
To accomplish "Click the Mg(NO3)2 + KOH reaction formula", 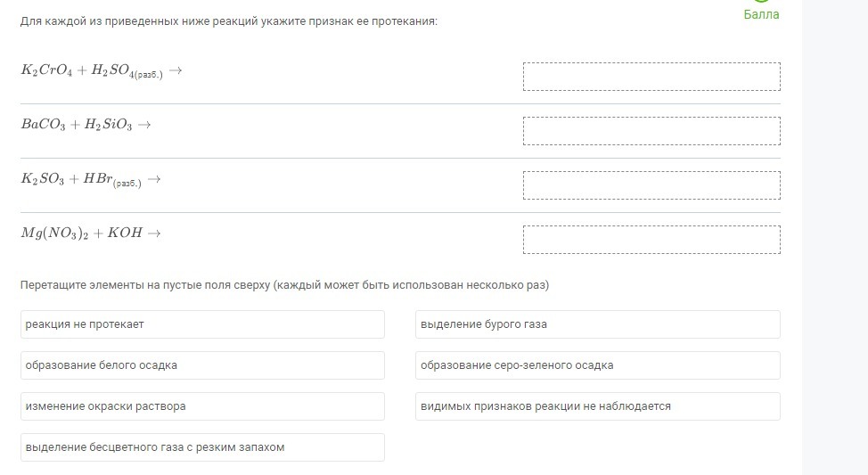I will coord(92,233).
